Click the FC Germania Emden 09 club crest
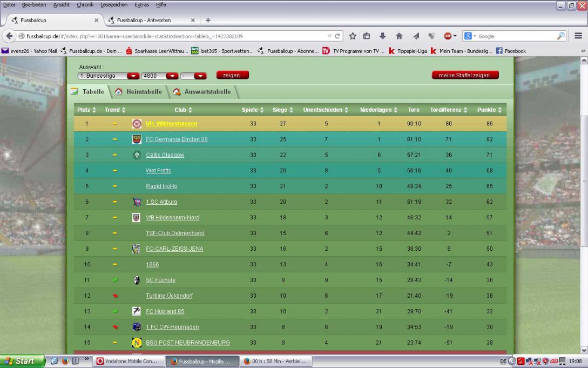Screen dimensions: 588x368 [137, 139]
